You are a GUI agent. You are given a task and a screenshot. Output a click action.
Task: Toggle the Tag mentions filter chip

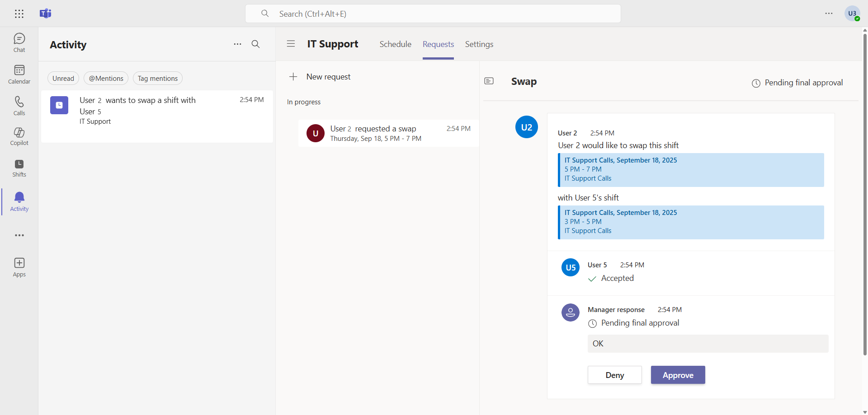point(157,79)
